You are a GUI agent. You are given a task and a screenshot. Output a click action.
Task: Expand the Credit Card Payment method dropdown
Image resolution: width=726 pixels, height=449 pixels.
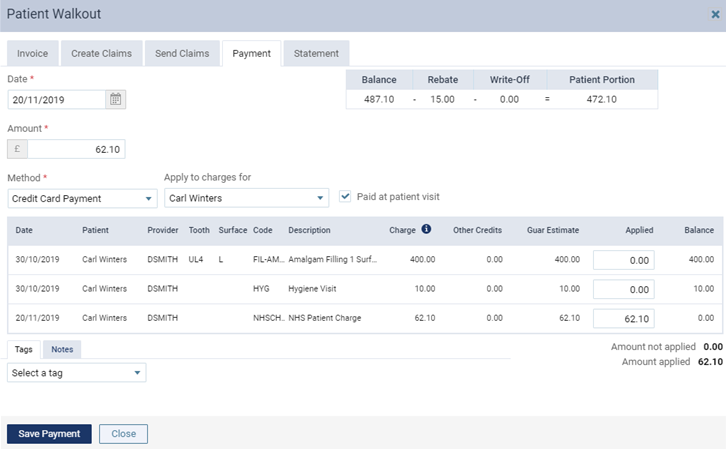point(82,199)
